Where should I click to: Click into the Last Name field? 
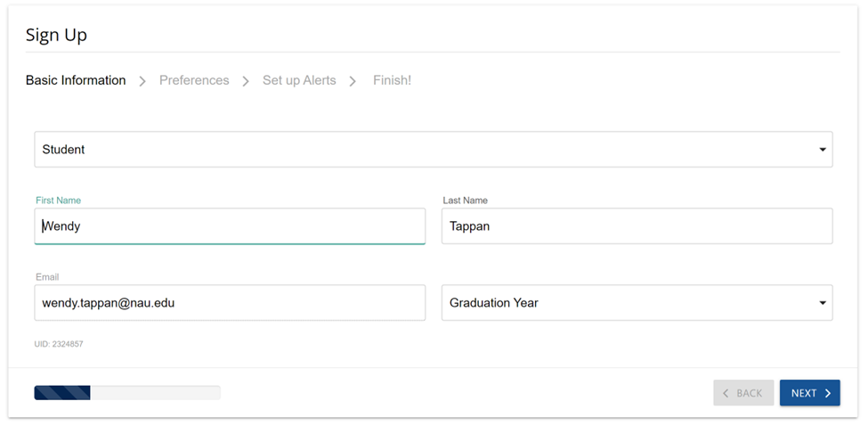(x=637, y=226)
